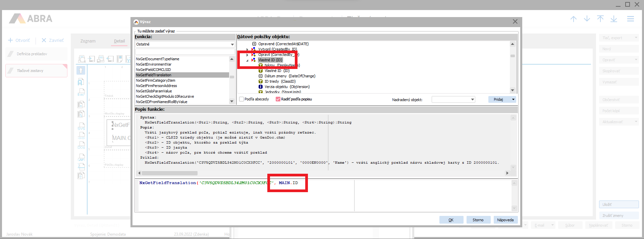The height and width of the screenshot is (239, 644).
Task: Select the pointer arrow tool in designer
Action: click(81, 70)
